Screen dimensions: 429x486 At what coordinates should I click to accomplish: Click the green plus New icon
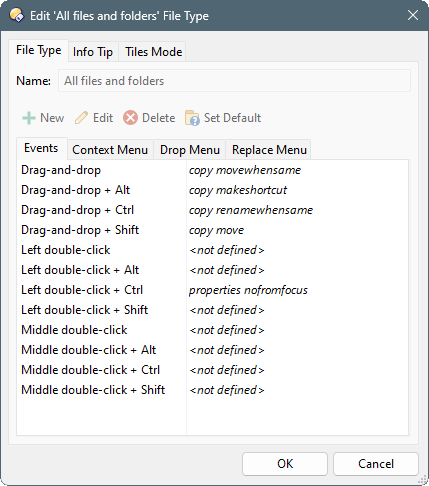click(x=29, y=118)
